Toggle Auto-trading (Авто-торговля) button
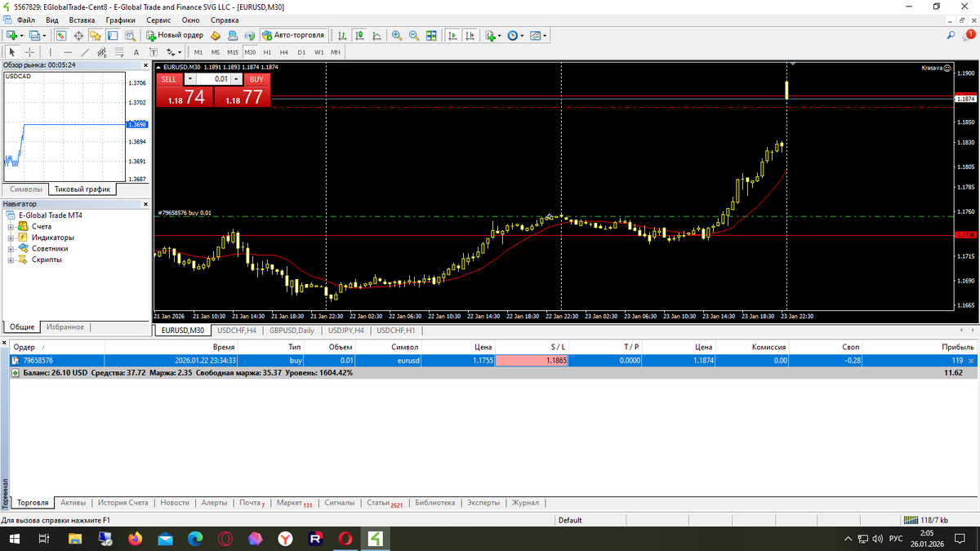 [294, 35]
